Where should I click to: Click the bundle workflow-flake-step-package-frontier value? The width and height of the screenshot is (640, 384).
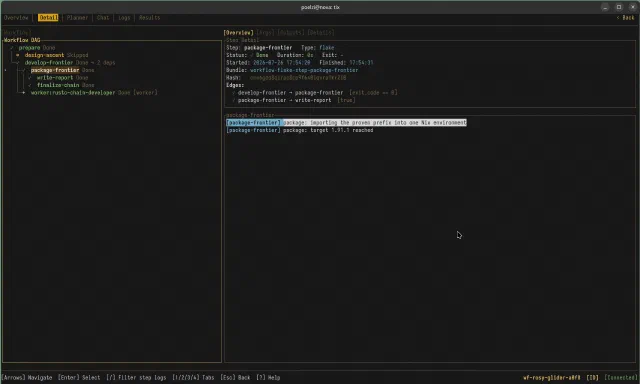[x=304, y=70]
